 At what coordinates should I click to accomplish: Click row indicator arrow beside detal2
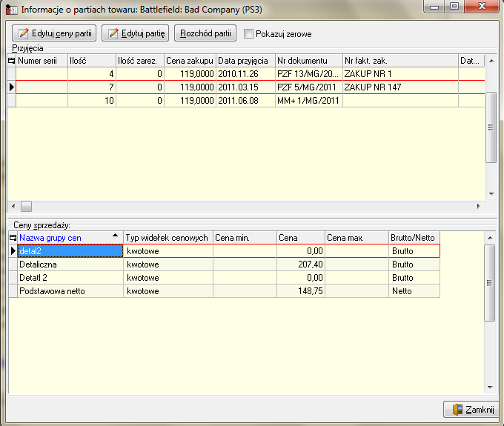13,251
